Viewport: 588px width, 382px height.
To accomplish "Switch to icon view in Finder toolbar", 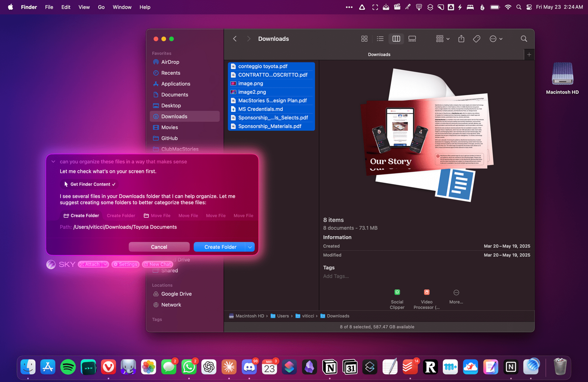I will 364,38.
